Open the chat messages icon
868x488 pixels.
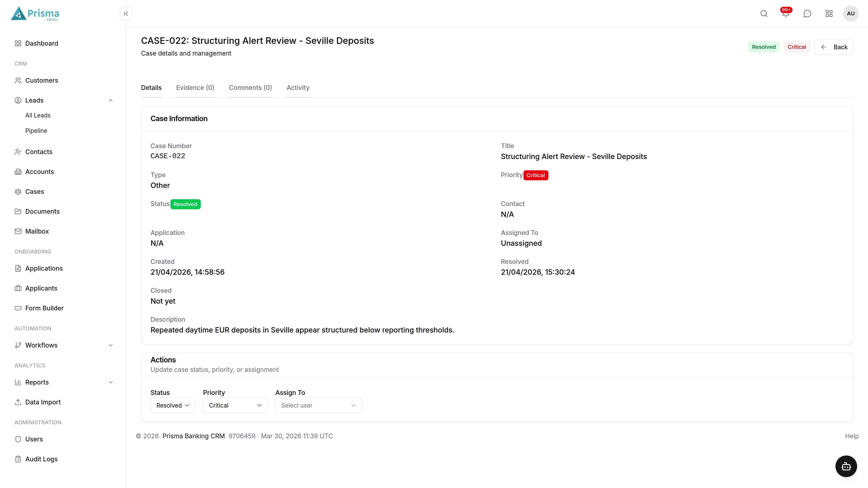(807, 14)
